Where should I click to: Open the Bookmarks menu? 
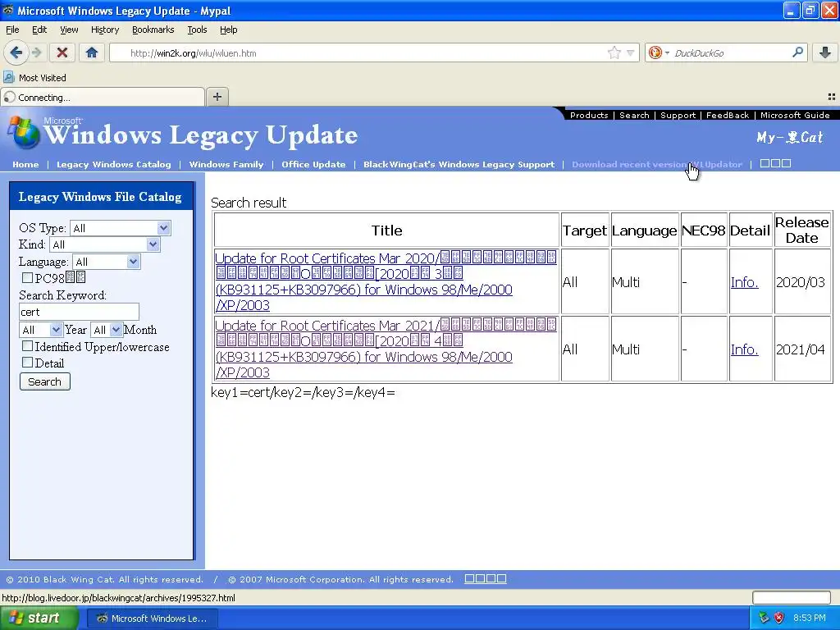pos(153,30)
